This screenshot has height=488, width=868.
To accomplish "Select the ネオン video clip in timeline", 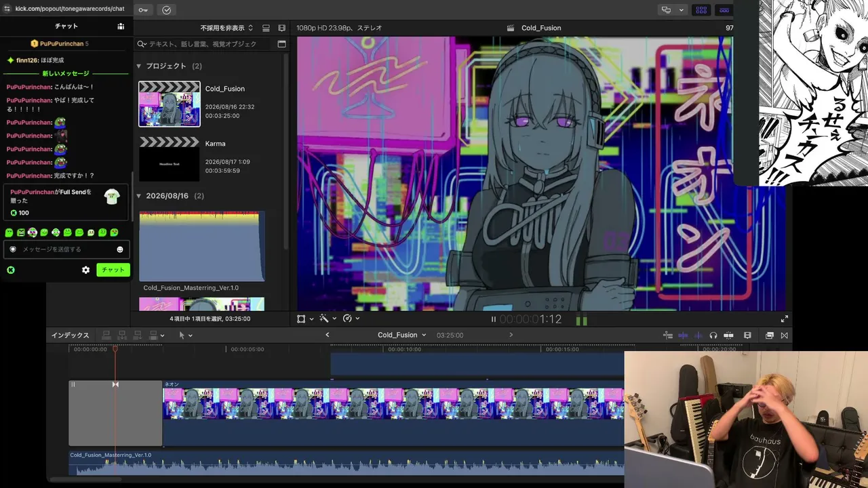I will [x=393, y=413].
